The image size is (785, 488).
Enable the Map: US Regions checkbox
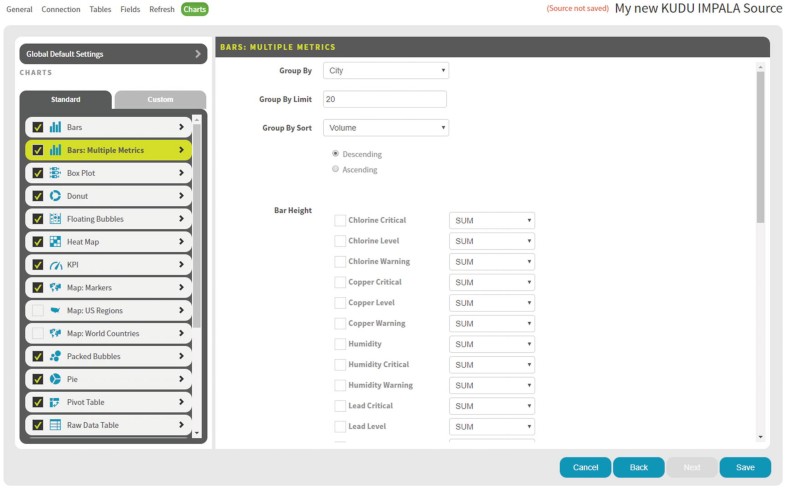point(38,311)
